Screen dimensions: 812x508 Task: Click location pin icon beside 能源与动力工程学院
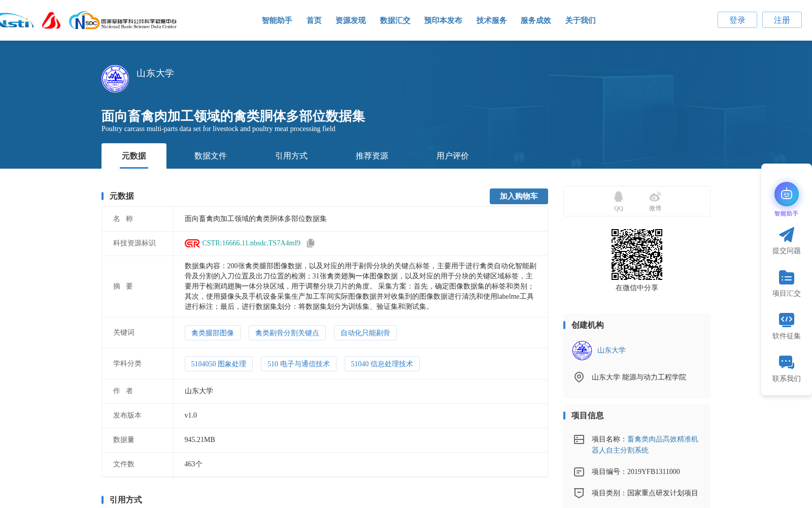[x=579, y=377]
